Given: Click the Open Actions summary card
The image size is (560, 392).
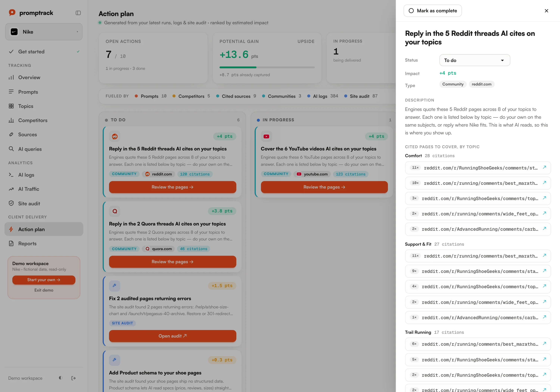Looking at the screenshot, I should pos(153,58).
